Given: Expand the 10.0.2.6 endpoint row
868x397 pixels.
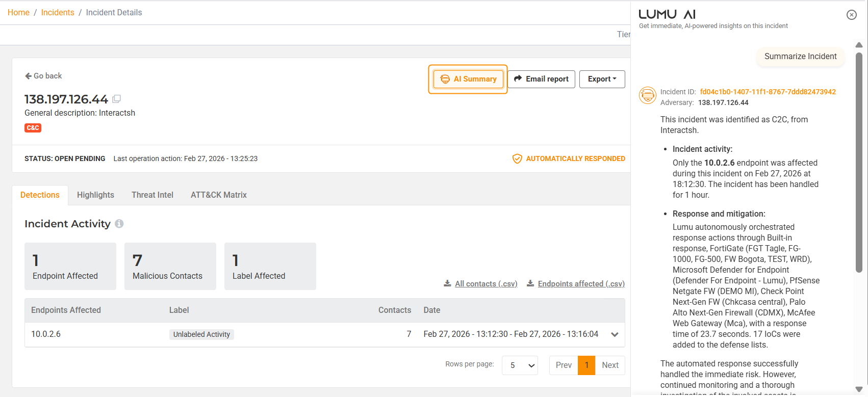Looking at the screenshot, I should (x=615, y=335).
